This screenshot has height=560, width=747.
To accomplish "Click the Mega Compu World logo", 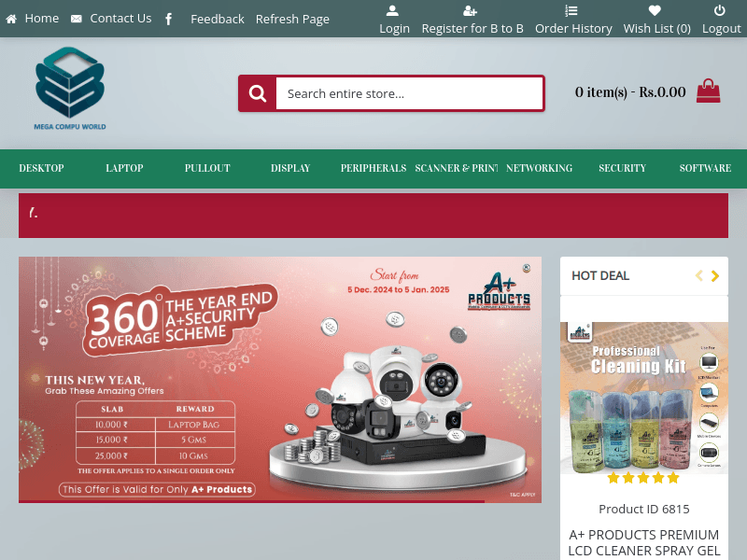I will [70, 89].
